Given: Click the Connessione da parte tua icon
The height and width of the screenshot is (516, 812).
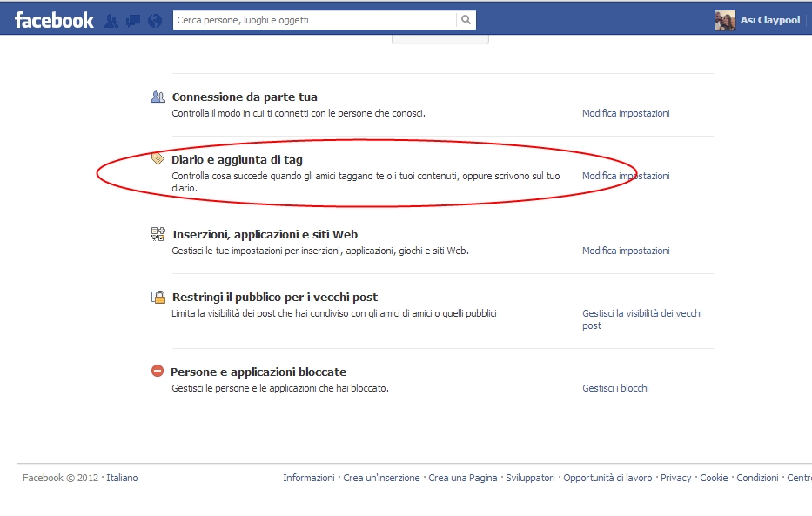Looking at the screenshot, I should [158, 97].
